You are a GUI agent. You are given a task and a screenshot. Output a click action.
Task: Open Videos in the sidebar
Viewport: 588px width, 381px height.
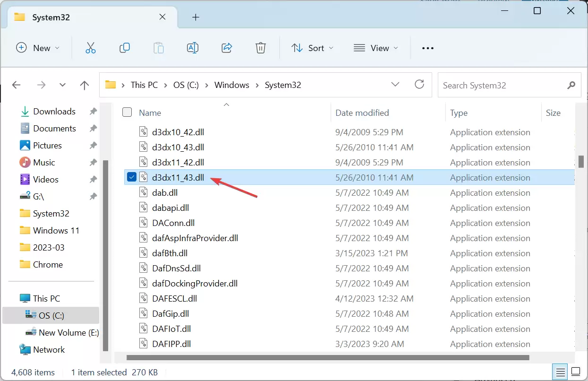click(46, 180)
